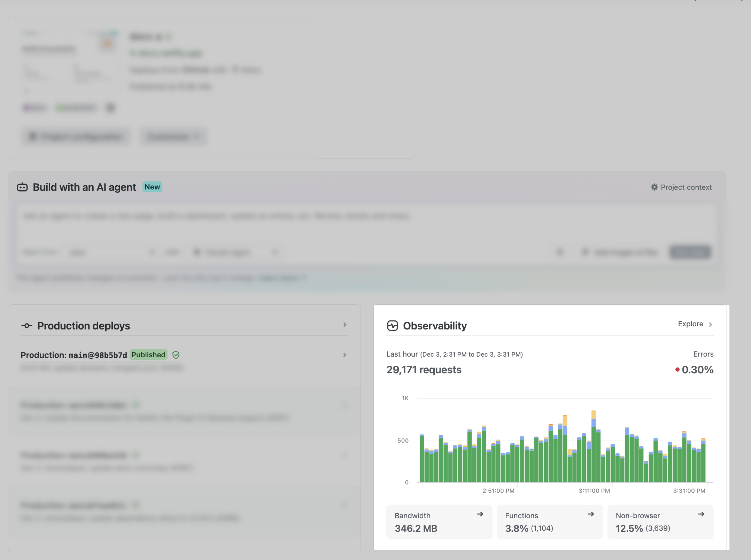751x560 pixels.
Task: Click the gear icon on Project context button
Action: pyautogui.click(x=654, y=187)
